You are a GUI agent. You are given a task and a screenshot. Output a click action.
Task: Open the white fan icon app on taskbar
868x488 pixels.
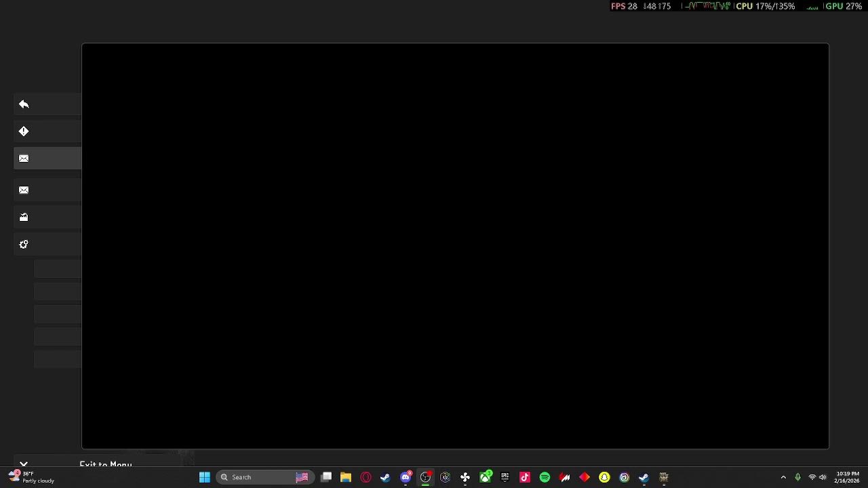click(x=465, y=477)
